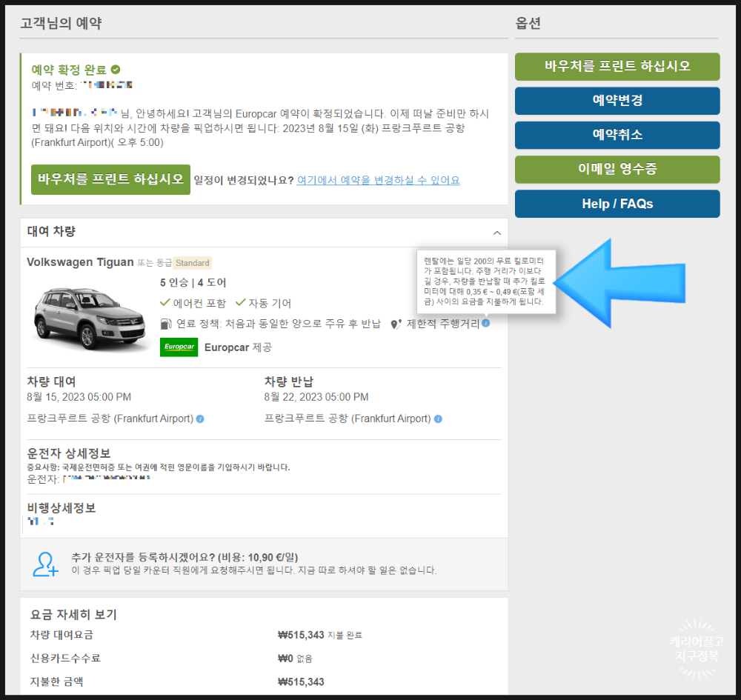The image size is (741, 700).
Task: Click the Volkswagen Tiguan car image
Action: (90, 319)
